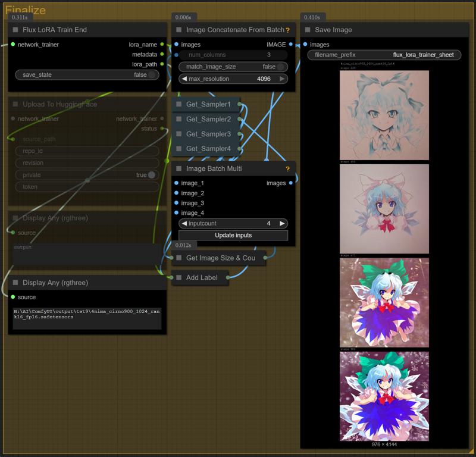Click the repo_id field
Screen dimensions: 476x457
point(87,151)
